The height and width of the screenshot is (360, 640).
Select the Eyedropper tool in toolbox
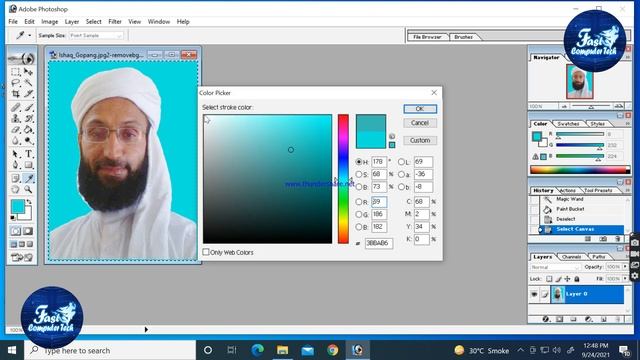pyautogui.click(x=28, y=178)
